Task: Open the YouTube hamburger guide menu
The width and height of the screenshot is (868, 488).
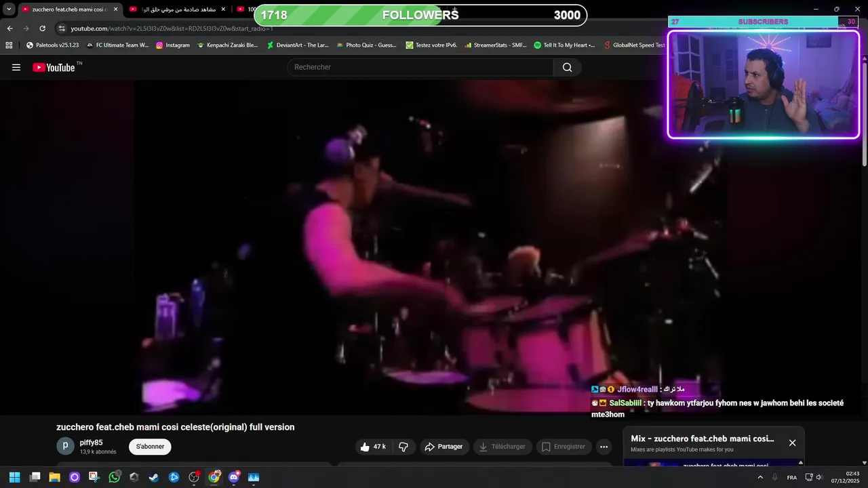Action: pyautogui.click(x=16, y=67)
